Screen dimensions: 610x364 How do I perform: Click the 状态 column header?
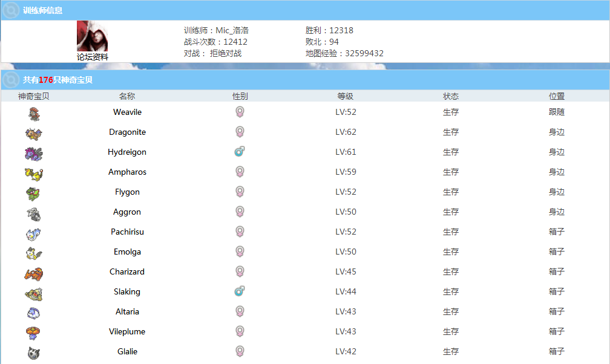[x=451, y=96]
